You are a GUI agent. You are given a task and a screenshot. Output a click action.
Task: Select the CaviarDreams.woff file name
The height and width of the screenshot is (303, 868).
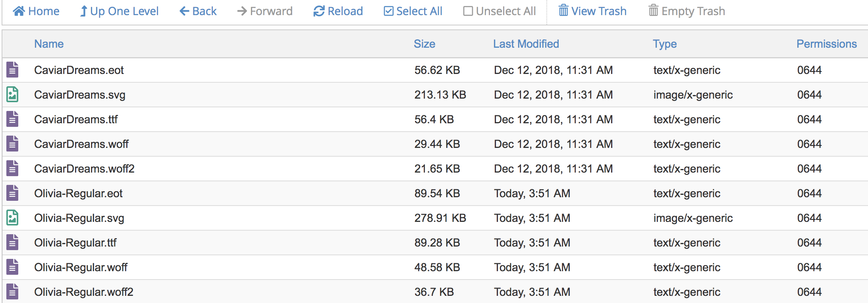[81, 144]
